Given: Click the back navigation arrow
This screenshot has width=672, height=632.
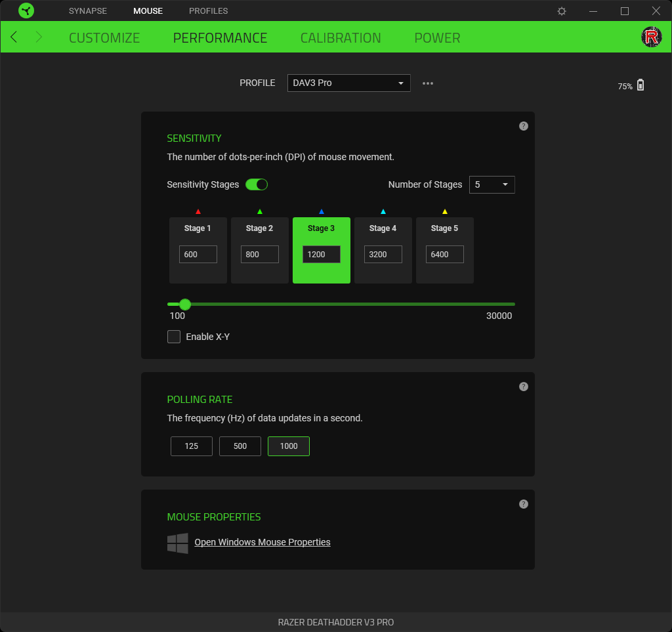Looking at the screenshot, I should point(14,37).
